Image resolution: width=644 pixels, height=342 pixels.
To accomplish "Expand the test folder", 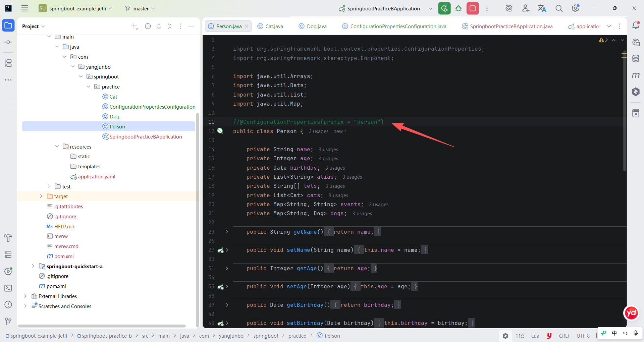I will pos(49,186).
